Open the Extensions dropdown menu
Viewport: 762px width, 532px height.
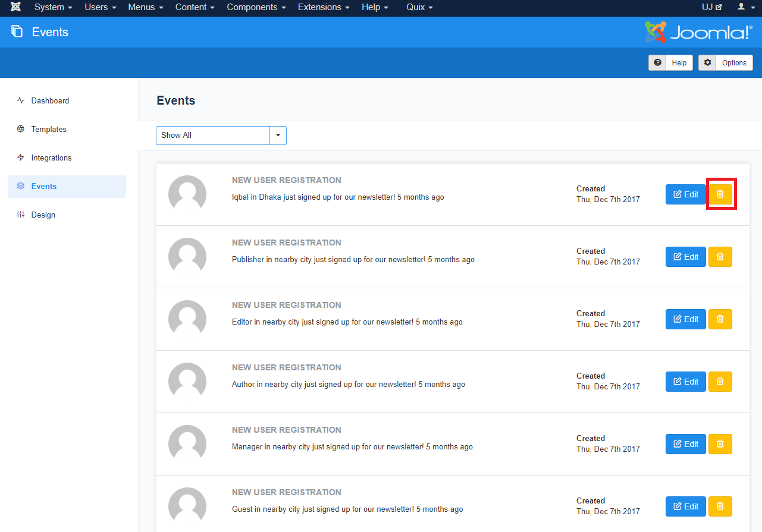coord(324,7)
